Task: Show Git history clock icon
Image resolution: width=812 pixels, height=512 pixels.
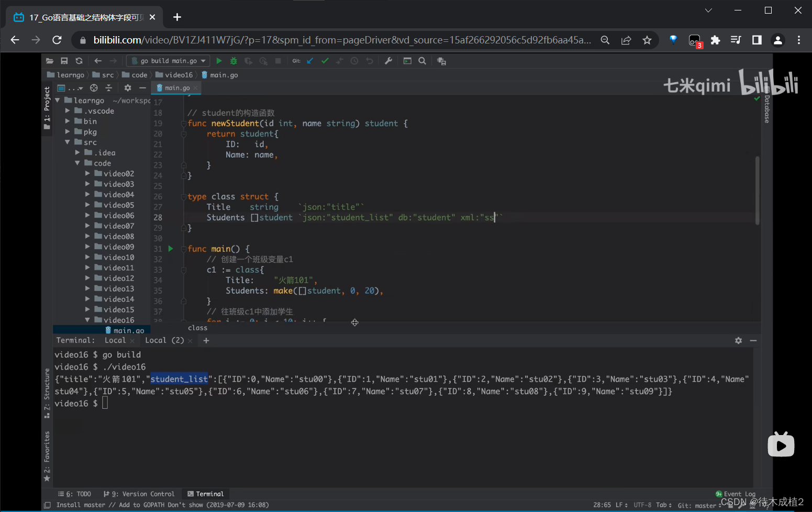Action: [354, 61]
